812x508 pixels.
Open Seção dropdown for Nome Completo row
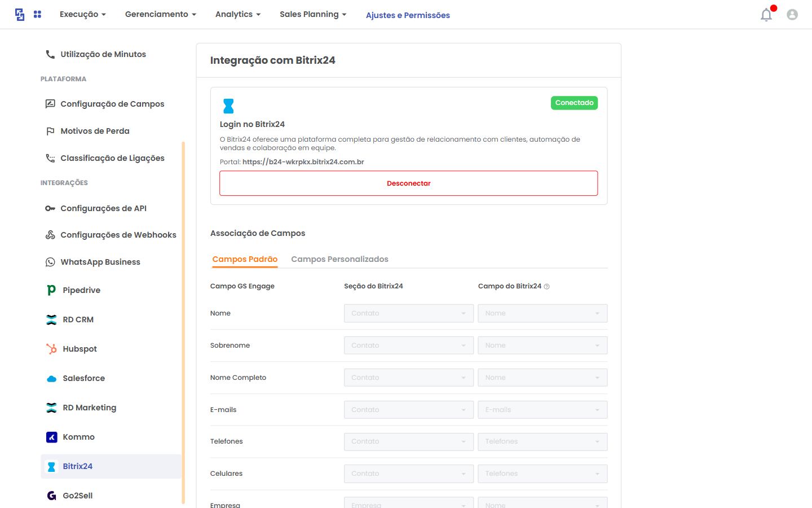pyautogui.click(x=409, y=378)
